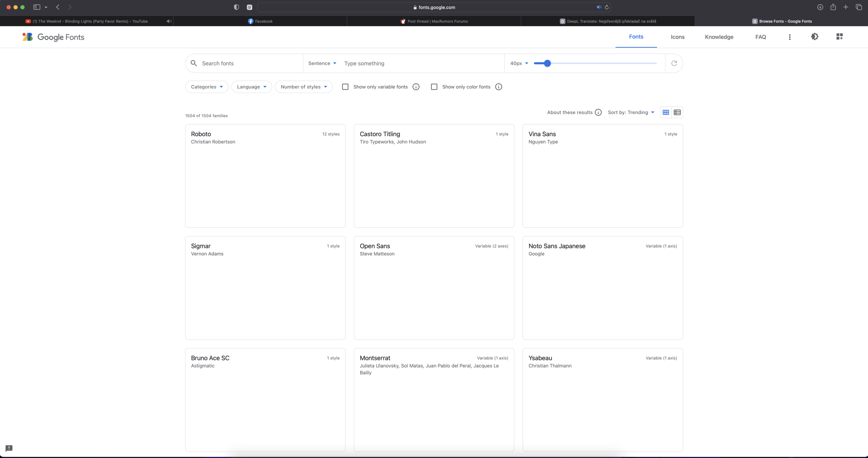868x458 pixels.
Task: Enable Show only variable fonts checkbox
Action: [345, 87]
